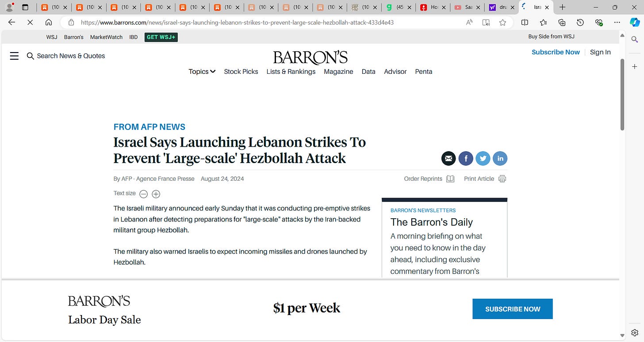This screenshot has width=644, height=342.
Task: Open the Magazine navigation item
Action: tap(338, 72)
